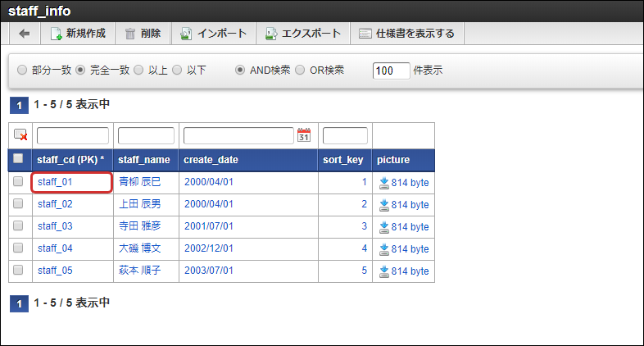
Task: Download picture icon for staff_01 row
Action: click(383, 183)
